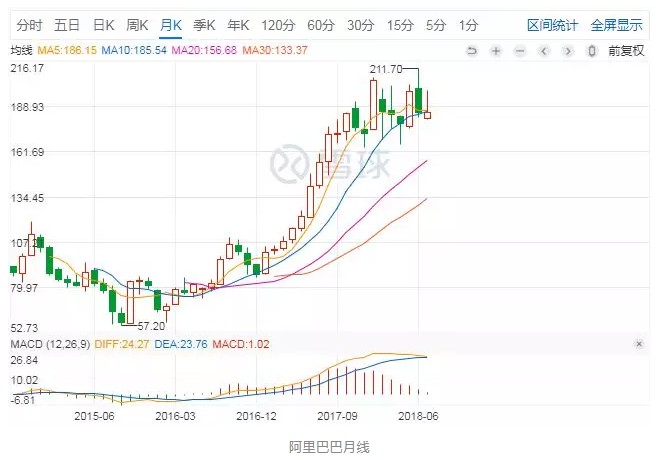Switch to 年K yearly chart
Viewport: 658px width, 460px height.
(238, 26)
